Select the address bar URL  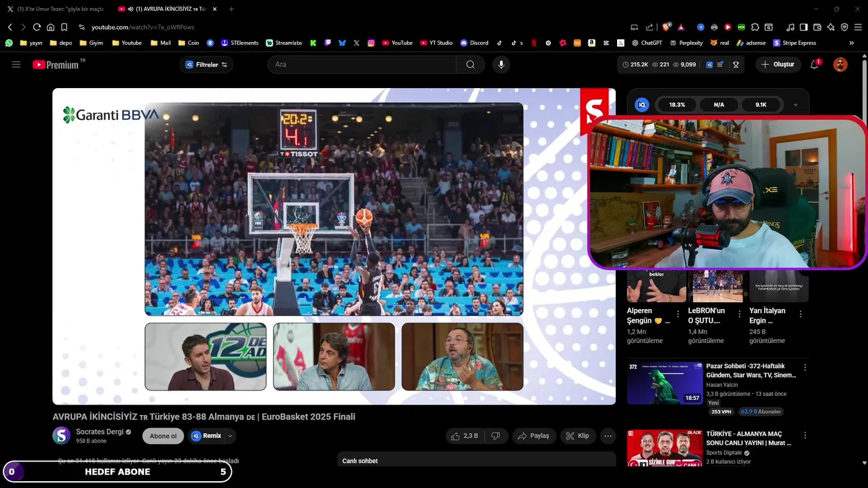[x=143, y=27]
